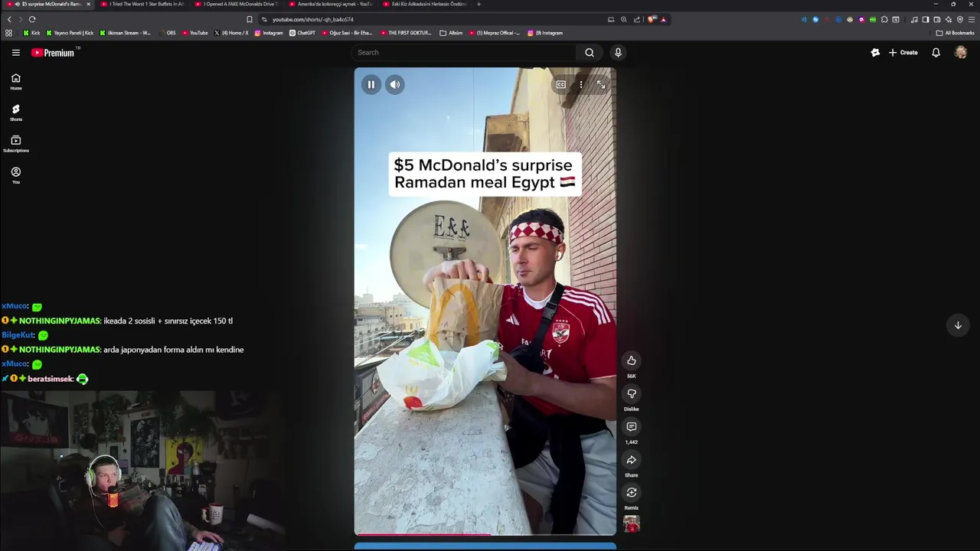The width and height of the screenshot is (980, 551).
Task: Open YouTube Home from the sidebar
Action: 15,81
